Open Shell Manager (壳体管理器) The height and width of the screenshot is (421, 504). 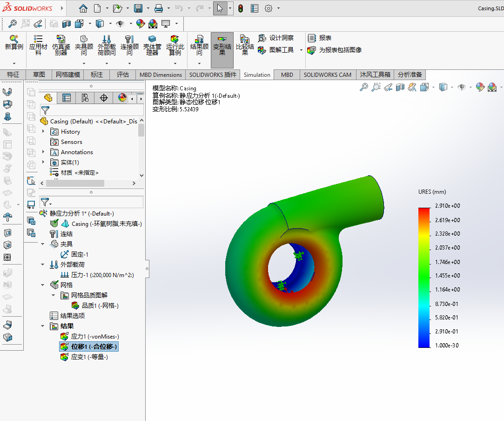[152, 45]
